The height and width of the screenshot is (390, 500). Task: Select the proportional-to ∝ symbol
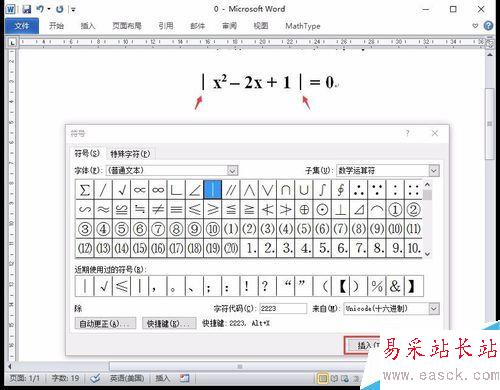coord(140,190)
